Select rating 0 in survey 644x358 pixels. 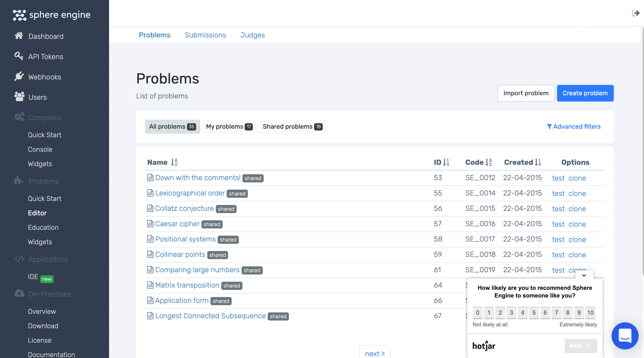point(477,312)
